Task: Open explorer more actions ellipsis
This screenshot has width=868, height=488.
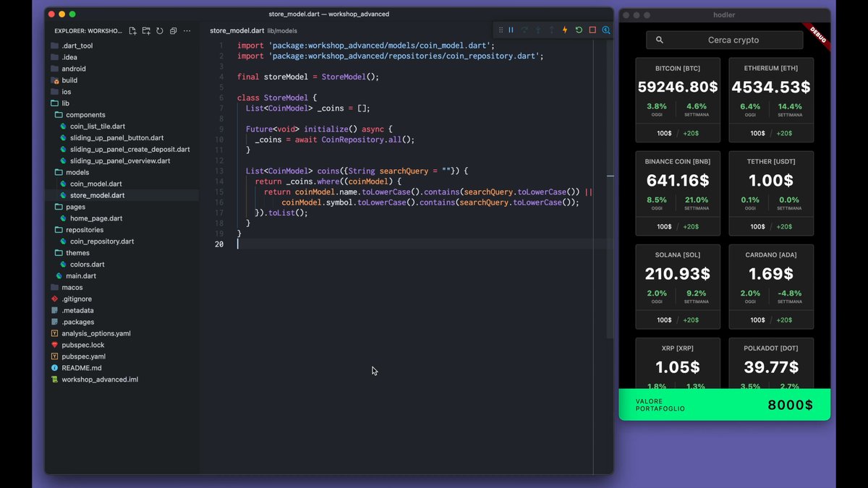Action: (x=187, y=31)
